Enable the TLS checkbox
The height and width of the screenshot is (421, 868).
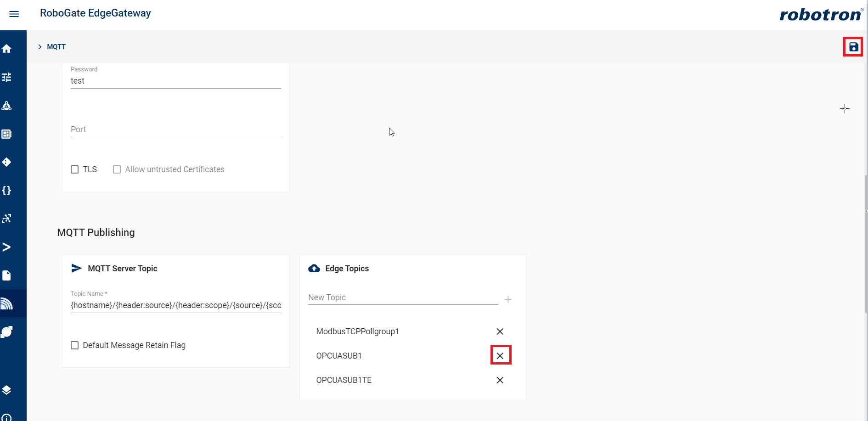coord(75,169)
